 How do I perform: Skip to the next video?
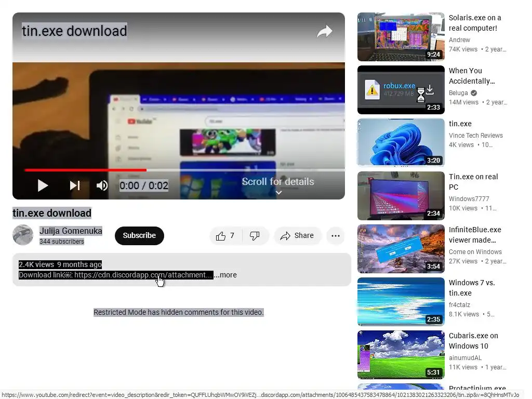tap(75, 185)
